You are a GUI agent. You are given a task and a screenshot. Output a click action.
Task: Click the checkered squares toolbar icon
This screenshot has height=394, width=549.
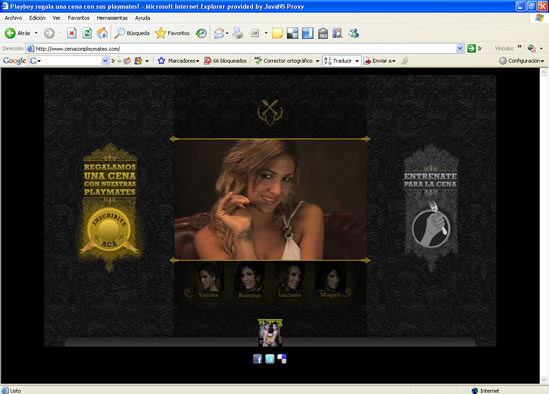292,33
